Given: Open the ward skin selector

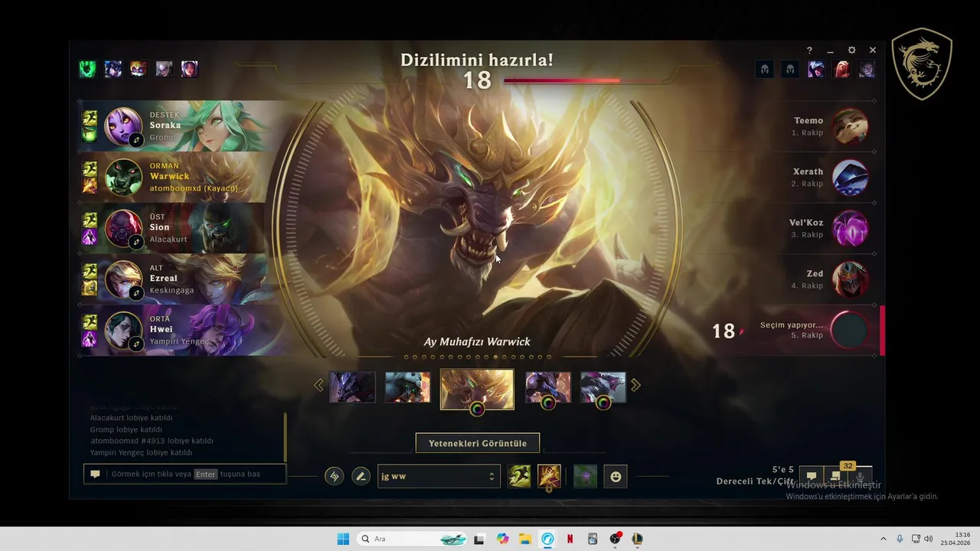Looking at the screenshot, I should point(585,476).
